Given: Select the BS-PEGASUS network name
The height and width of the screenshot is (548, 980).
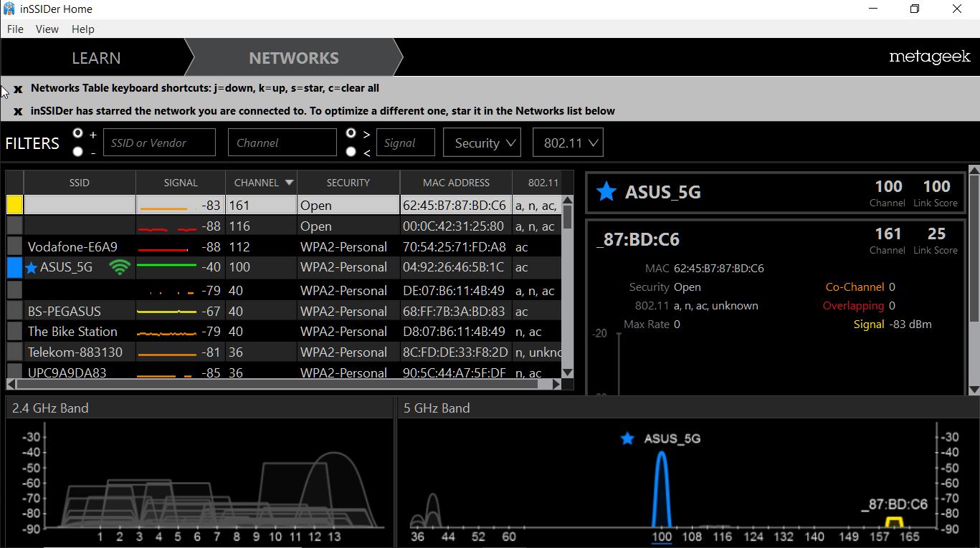Looking at the screenshot, I should point(65,312).
